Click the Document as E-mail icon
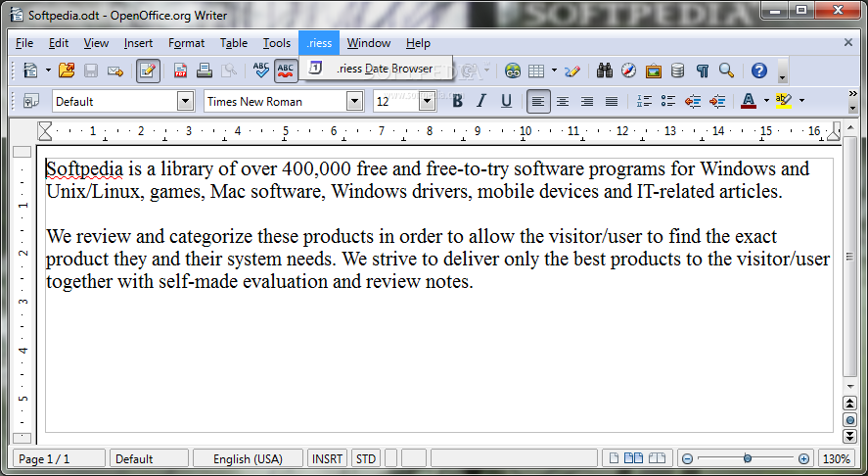Viewport: 868px width, 476px height. 115,71
